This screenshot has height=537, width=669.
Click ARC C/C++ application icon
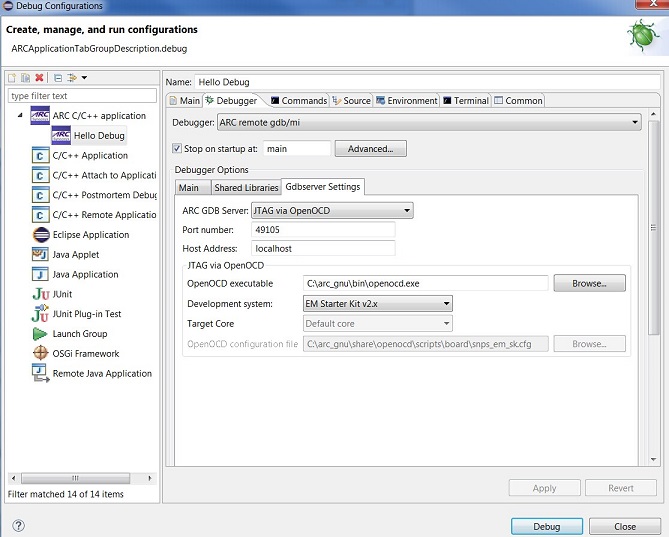(x=40, y=116)
